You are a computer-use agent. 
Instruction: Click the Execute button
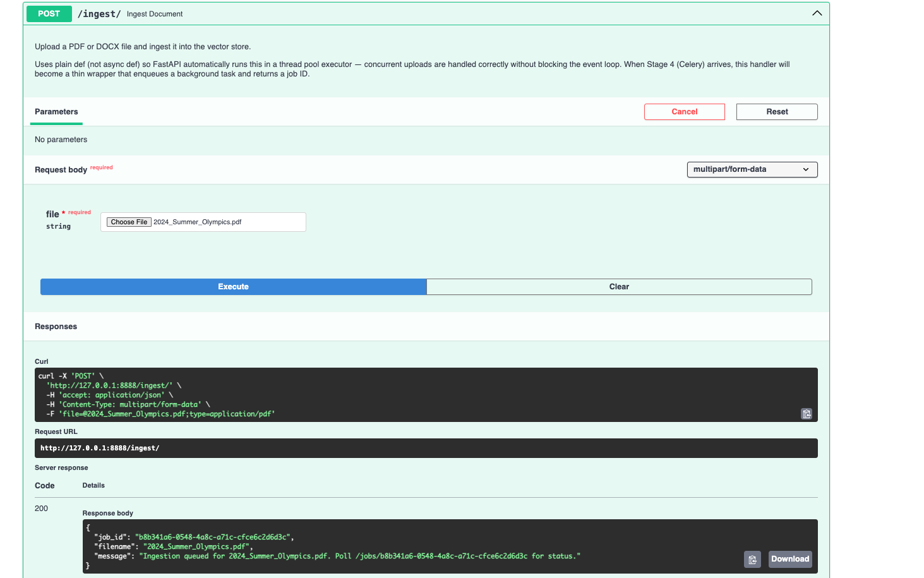(x=234, y=287)
